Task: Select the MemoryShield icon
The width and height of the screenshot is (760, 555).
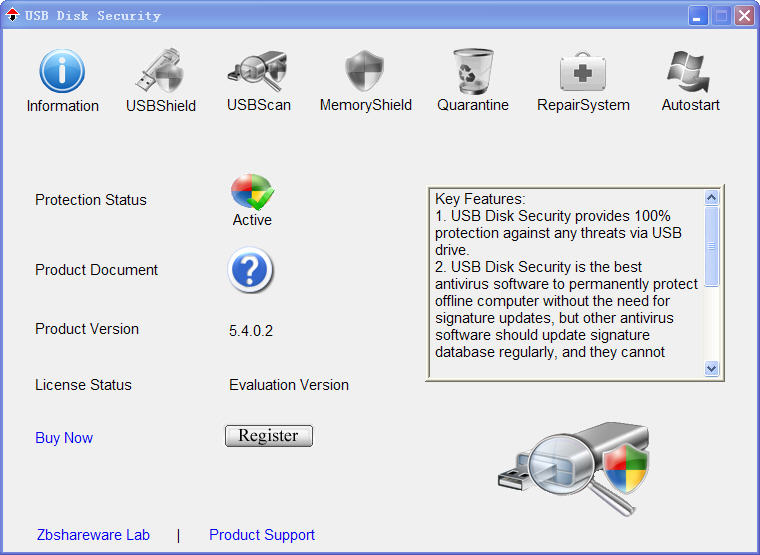Action: point(365,72)
